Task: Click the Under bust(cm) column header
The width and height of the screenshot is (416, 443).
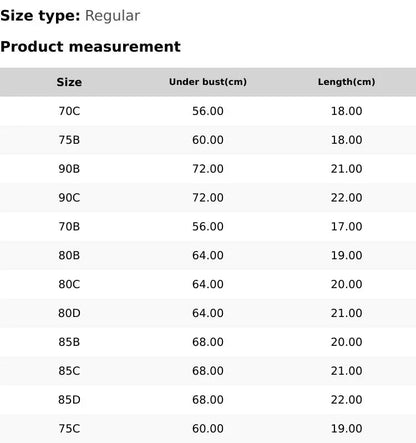Action: point(208,82)
